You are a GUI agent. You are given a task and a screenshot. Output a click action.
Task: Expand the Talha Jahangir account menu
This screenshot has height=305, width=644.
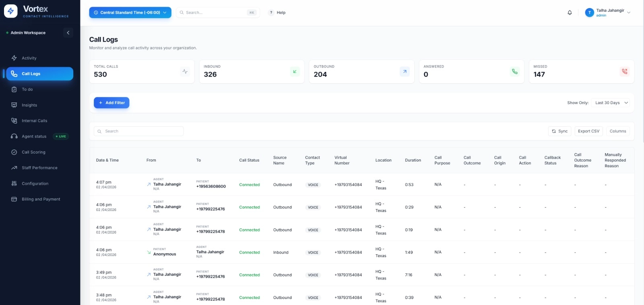click(x=608, y=12)
